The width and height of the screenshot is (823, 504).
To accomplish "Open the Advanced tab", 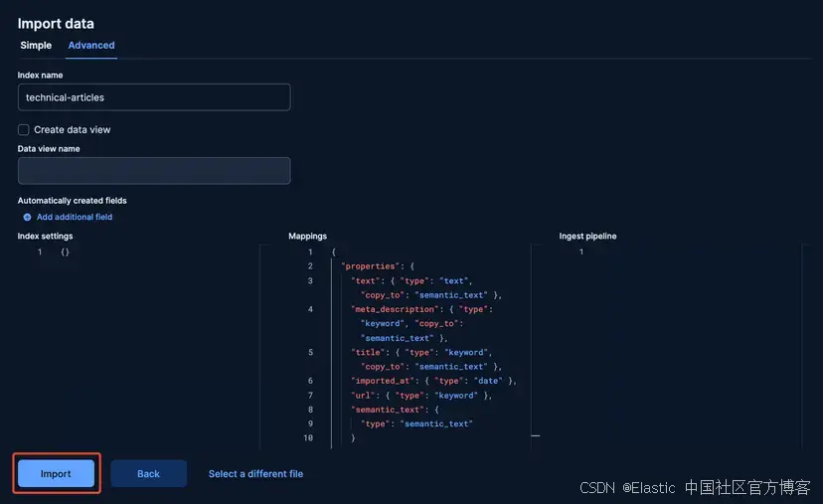I will point(91,45).
